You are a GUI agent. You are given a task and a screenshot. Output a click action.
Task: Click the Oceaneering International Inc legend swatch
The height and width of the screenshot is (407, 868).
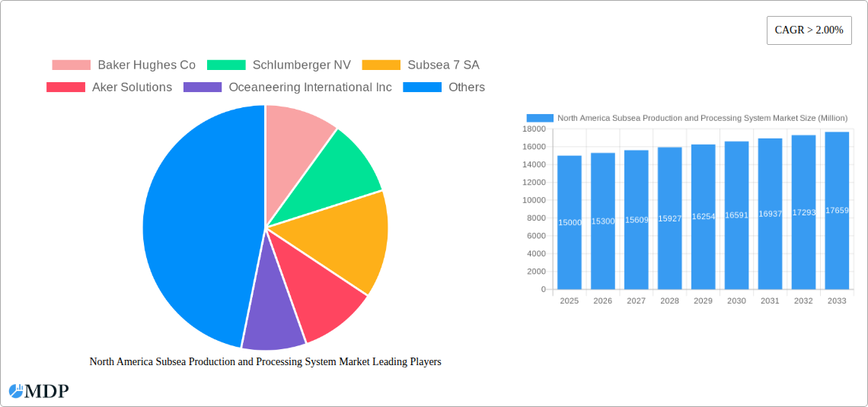click(202, 87)
